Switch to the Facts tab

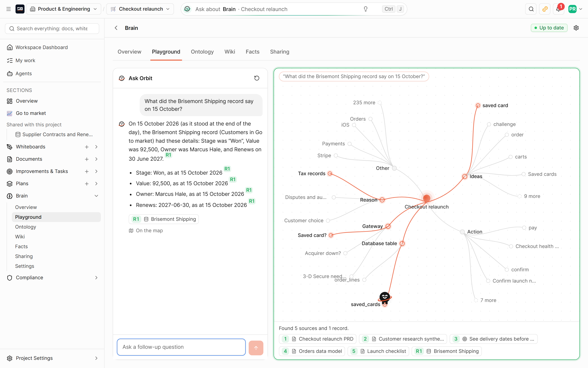click(252, 52)
